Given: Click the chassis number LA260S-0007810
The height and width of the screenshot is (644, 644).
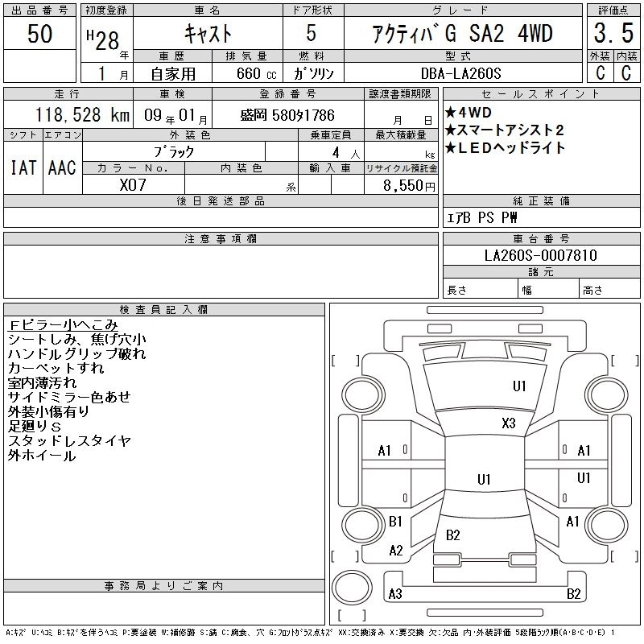Looking at the screenshot, I should tap(541, 255).
